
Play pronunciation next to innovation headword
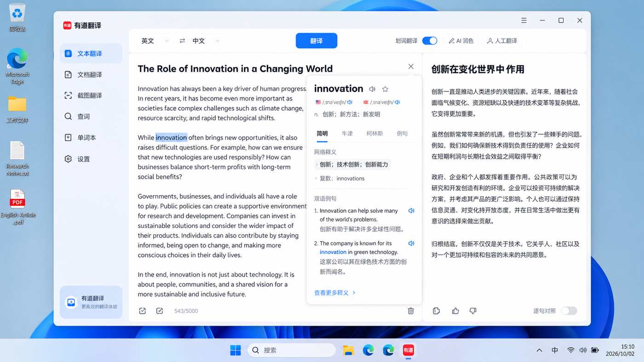pos(372,89)
